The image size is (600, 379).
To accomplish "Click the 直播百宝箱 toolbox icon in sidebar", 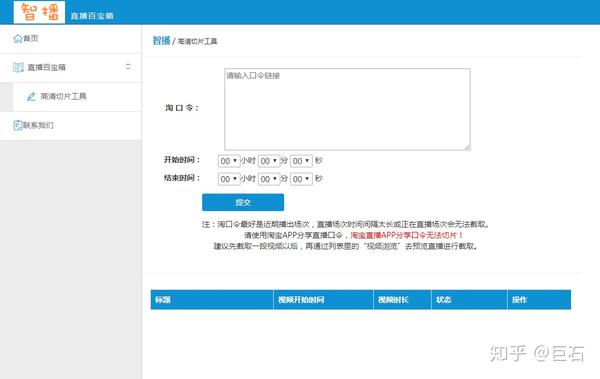I will click(18, 67).
